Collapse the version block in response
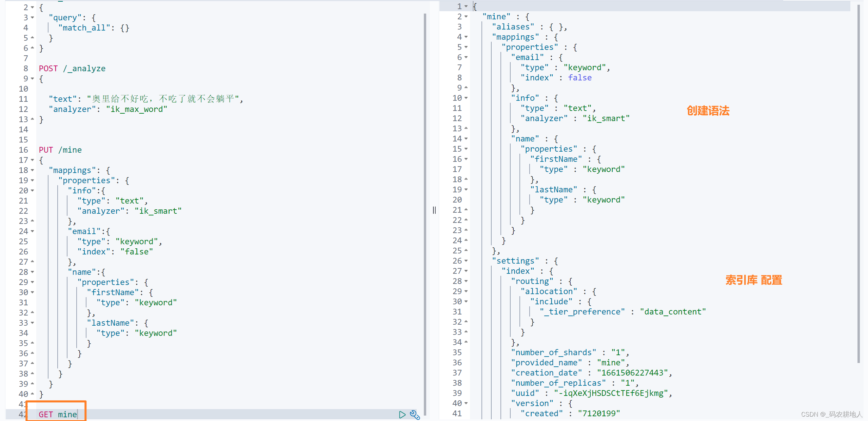This screenshot has height=421, width=868. point(466,403)
